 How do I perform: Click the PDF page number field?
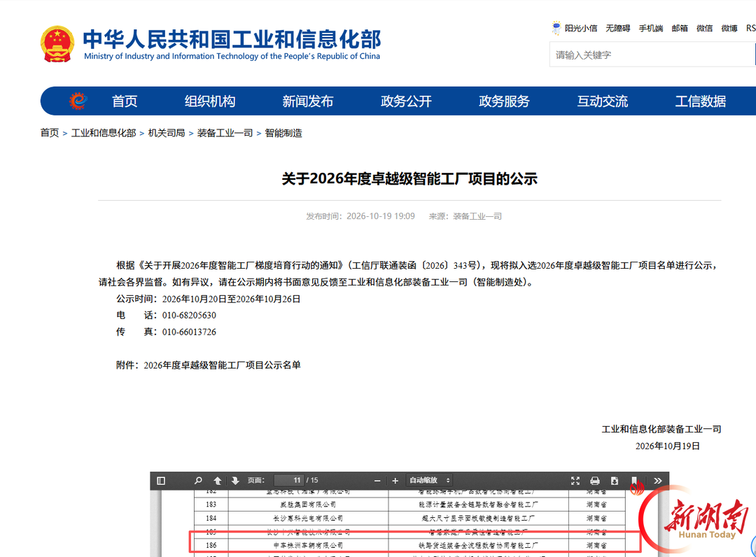click(289, 481)
